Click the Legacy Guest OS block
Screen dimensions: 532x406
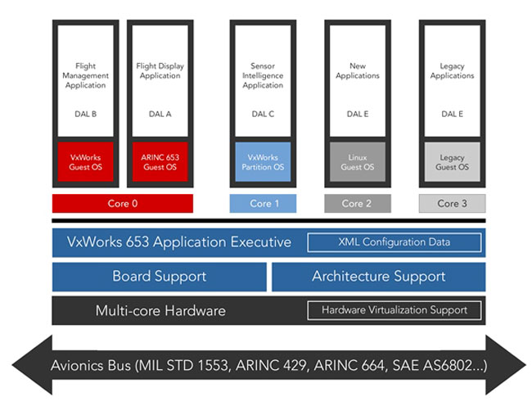point(452,162)
